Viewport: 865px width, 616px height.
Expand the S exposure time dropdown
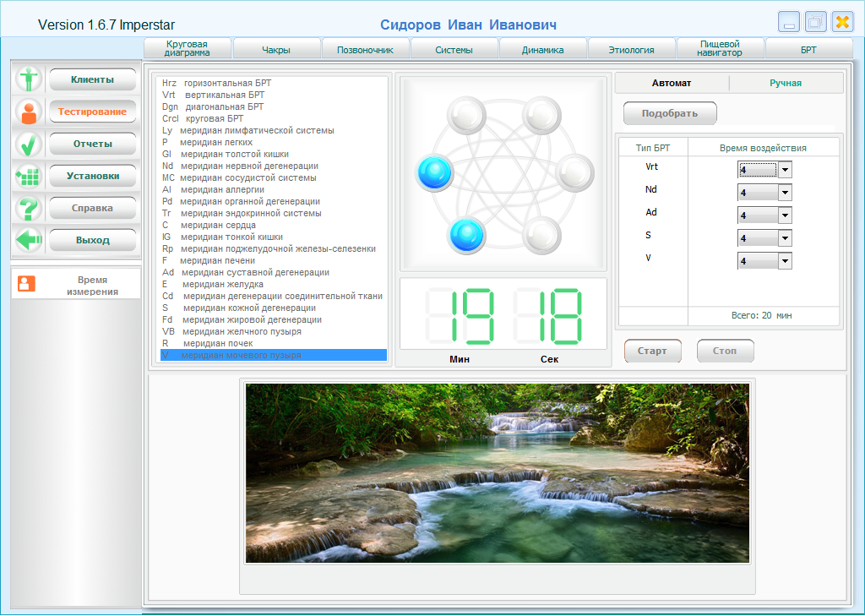tap(785, 238)
